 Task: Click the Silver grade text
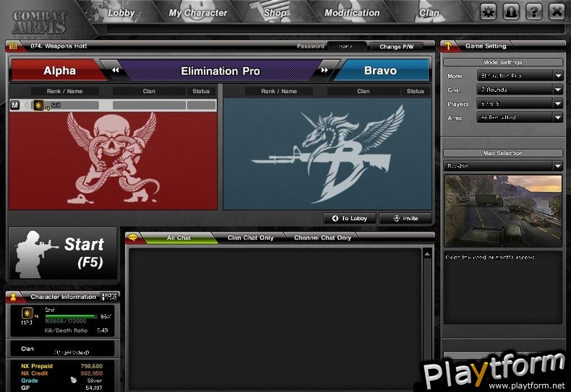coord(95,380)
